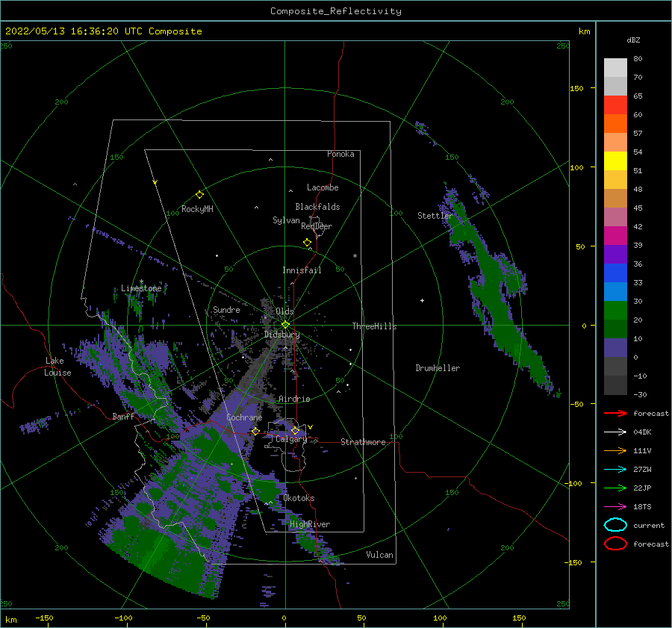
Task: Select the red 65 dBZ color swatch
Action: click(615, 105)
